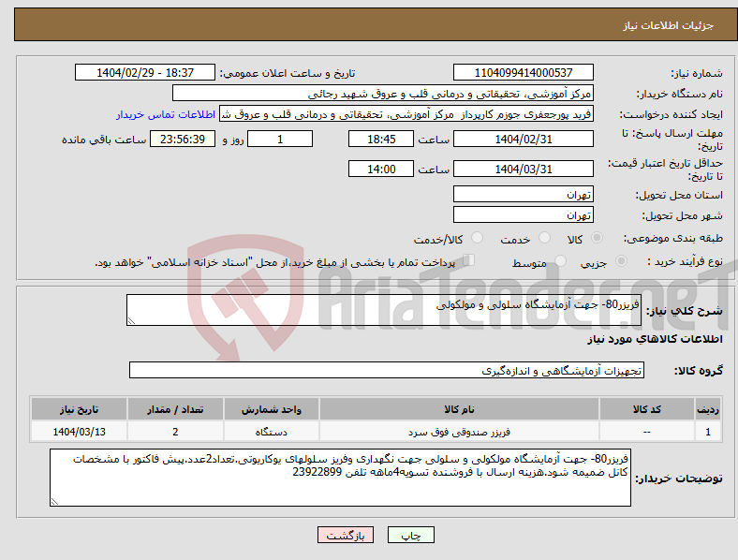Click the days remaining field showing 1

click(x=280, y=139)
